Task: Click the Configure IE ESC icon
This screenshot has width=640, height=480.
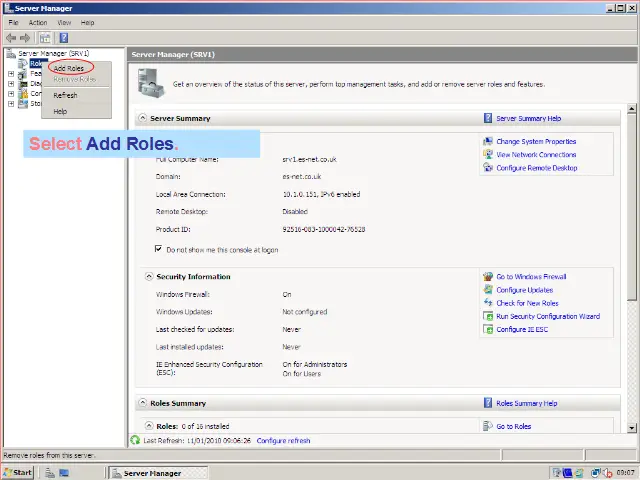Action: [488, 329]
